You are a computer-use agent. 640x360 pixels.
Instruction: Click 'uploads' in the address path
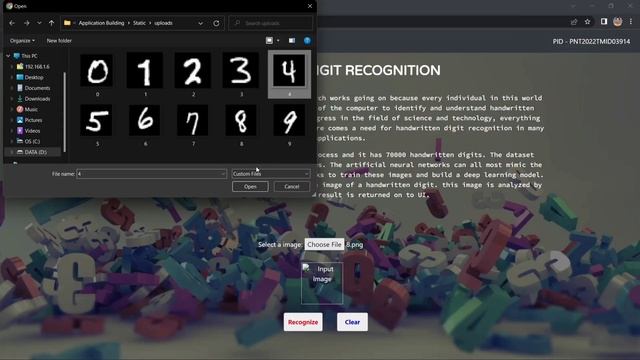(x=163, y=23)
